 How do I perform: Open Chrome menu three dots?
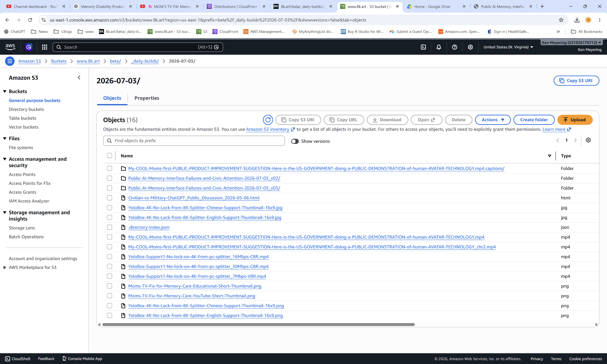click(600, 20)
